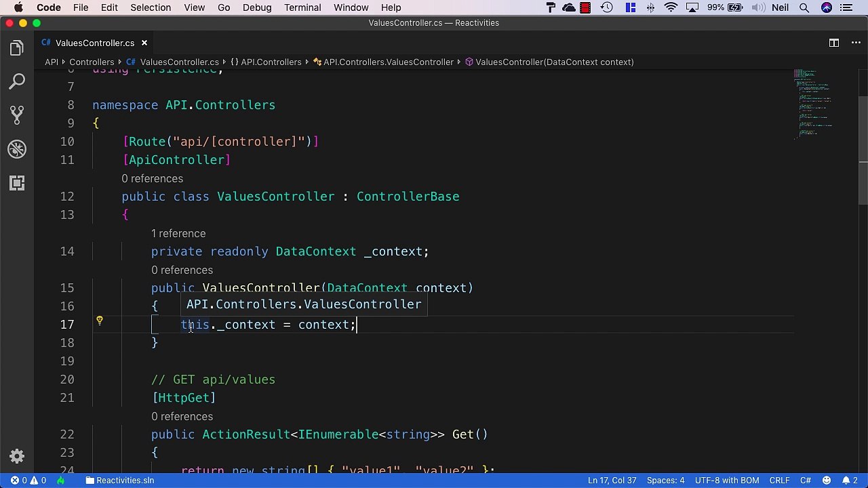Open the Selection menu

pos(151,7)
